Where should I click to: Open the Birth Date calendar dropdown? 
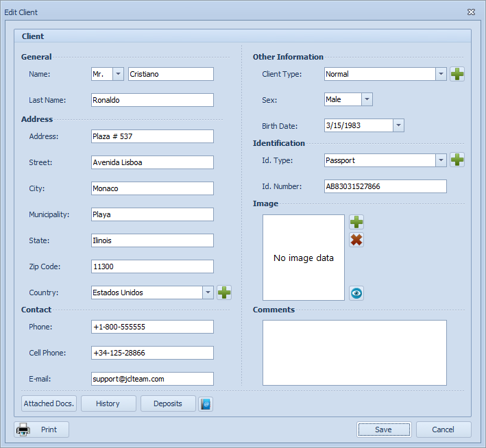pyautogui.click(x=398, y=126)
